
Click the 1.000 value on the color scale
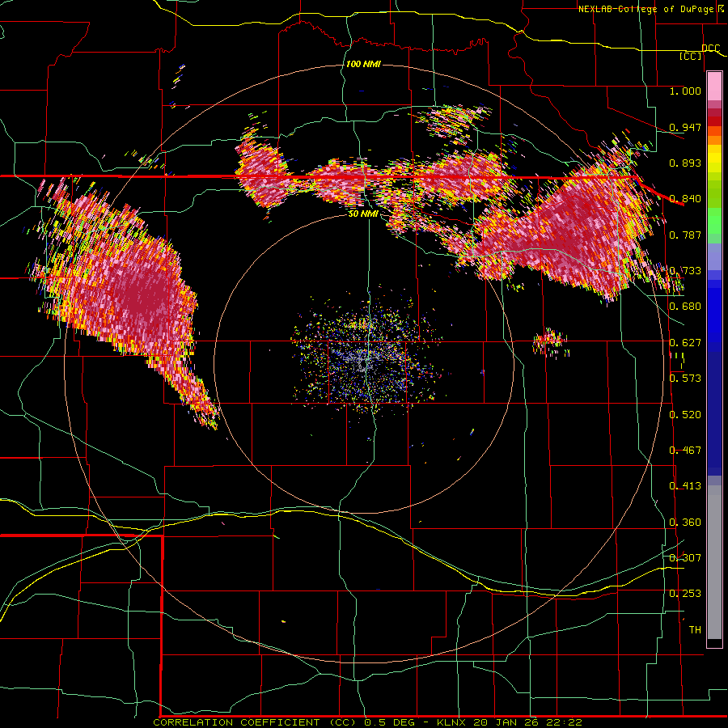[x=685, y=91]
